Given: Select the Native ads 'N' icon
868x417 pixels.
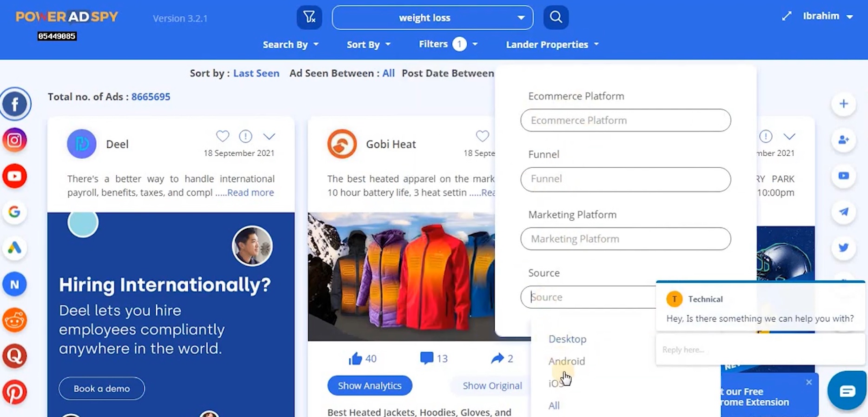Looking at the screenshot, I should (x=15, y=284).
